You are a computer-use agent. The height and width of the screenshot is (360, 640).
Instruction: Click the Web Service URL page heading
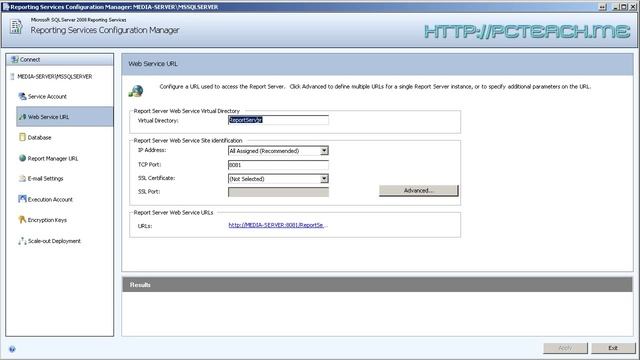pos(153,64)
